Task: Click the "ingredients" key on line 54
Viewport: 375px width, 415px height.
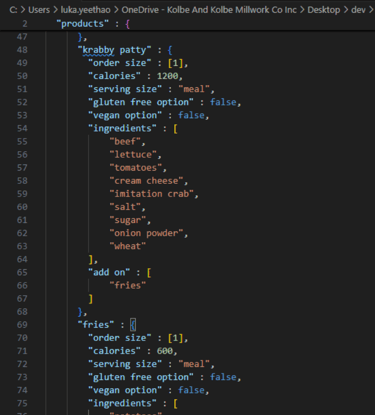Action: click(x=122, y=128)
